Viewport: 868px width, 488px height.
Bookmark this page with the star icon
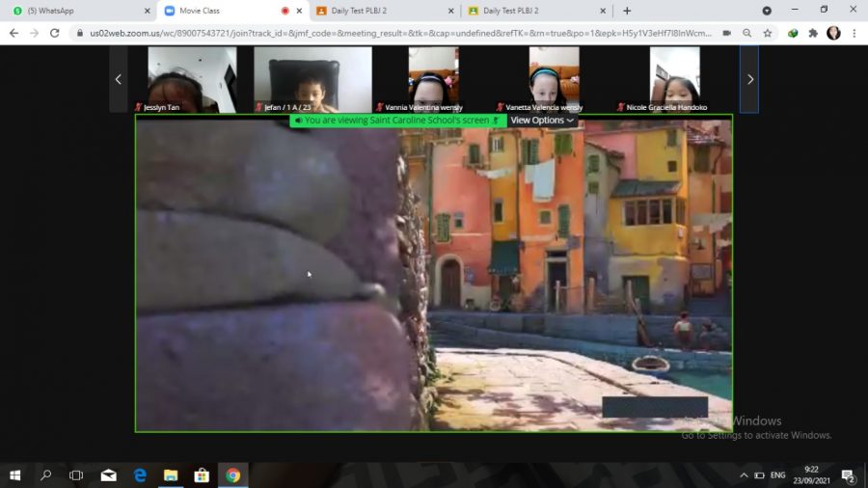pyautogui.click(x=768, y=33)
